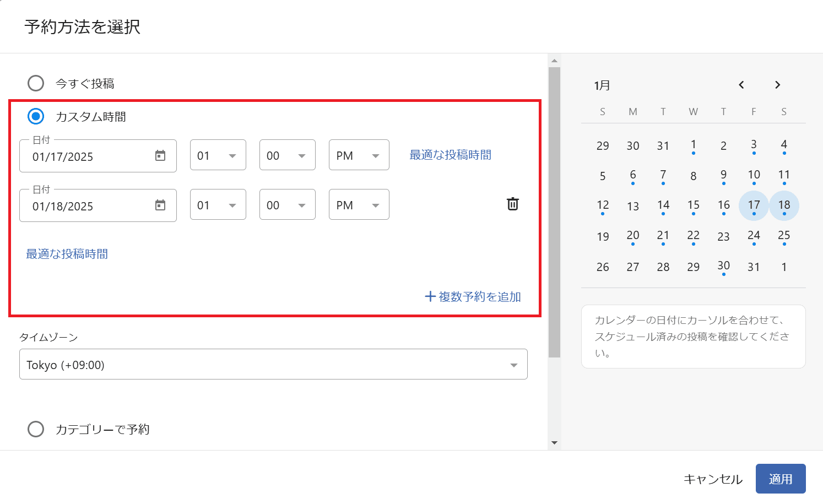Select the カスタム時間 radio option
This screenshot has width=823, height=504.
click(36, 116)
